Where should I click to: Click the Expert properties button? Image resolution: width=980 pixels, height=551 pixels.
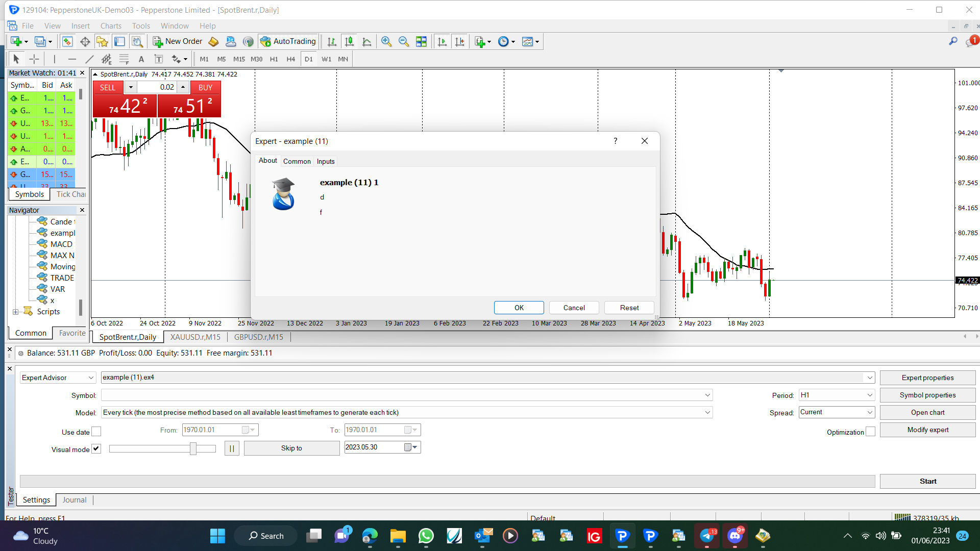pyautogui.click(x=927, y=378)
